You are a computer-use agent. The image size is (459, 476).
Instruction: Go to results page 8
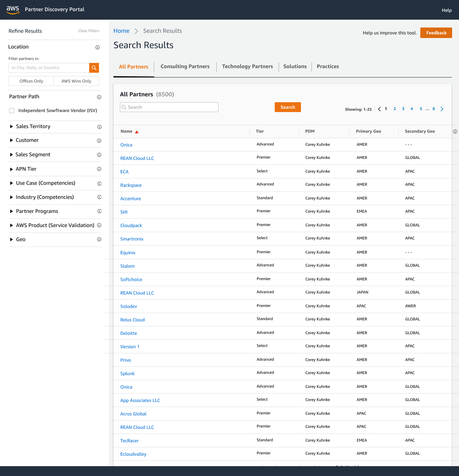(433, 109)
